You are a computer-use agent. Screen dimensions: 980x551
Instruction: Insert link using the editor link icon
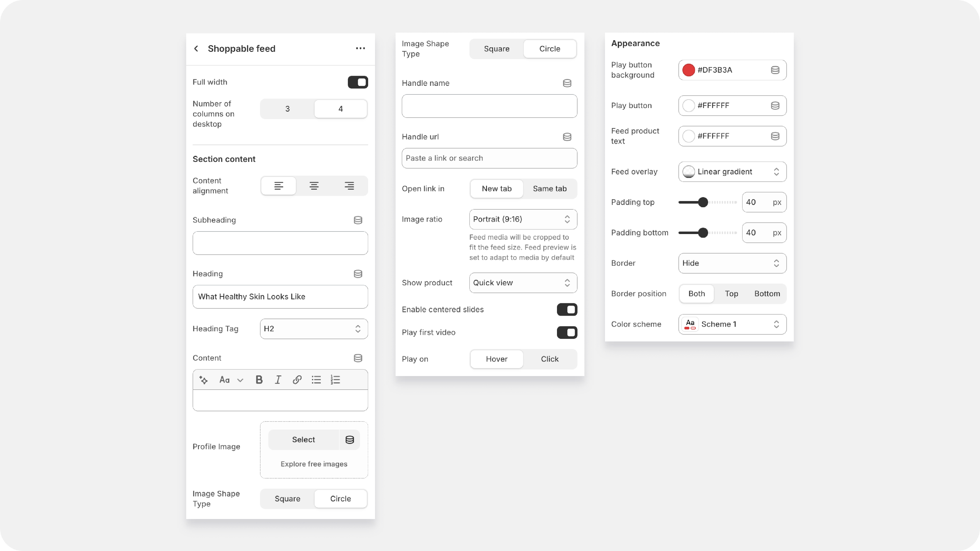click(x=297, y=380)
